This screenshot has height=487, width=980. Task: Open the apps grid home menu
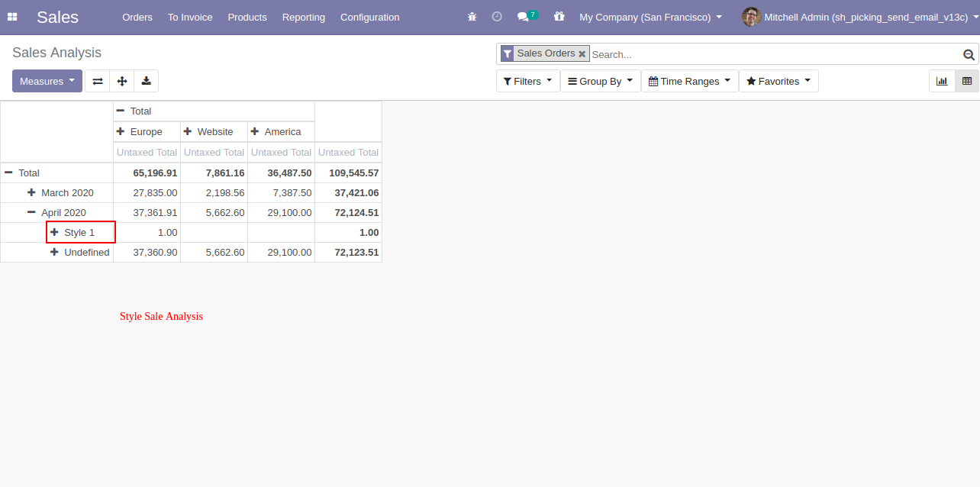(x=12, y=17)
